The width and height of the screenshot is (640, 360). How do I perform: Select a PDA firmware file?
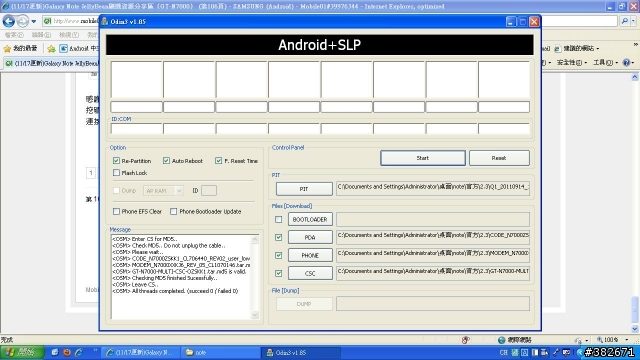pos(310,237)
